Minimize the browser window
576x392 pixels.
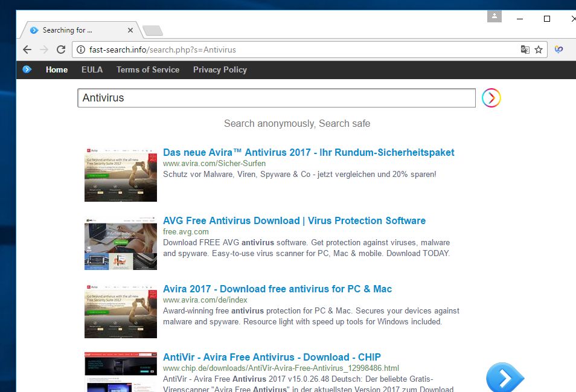click(519, 19)
